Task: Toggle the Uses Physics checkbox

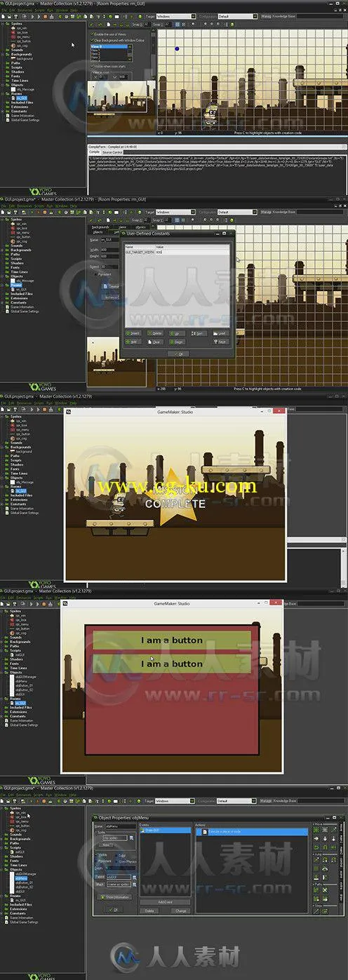Action: 118,861
